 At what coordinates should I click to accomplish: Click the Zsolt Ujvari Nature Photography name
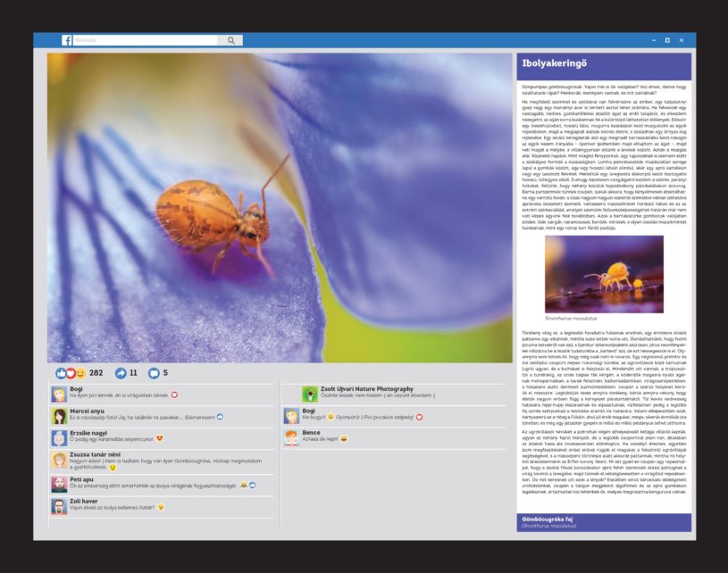coord(368,389)
